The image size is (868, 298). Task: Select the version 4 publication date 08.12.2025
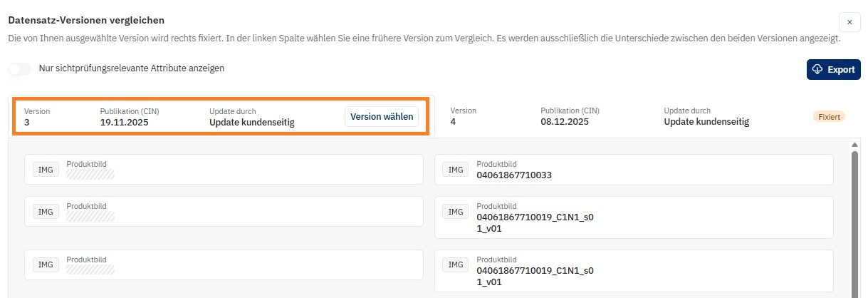565,122
